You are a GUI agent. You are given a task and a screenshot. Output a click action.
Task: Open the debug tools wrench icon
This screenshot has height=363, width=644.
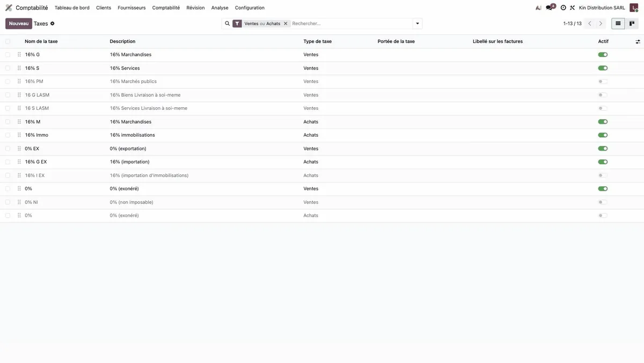572,8
